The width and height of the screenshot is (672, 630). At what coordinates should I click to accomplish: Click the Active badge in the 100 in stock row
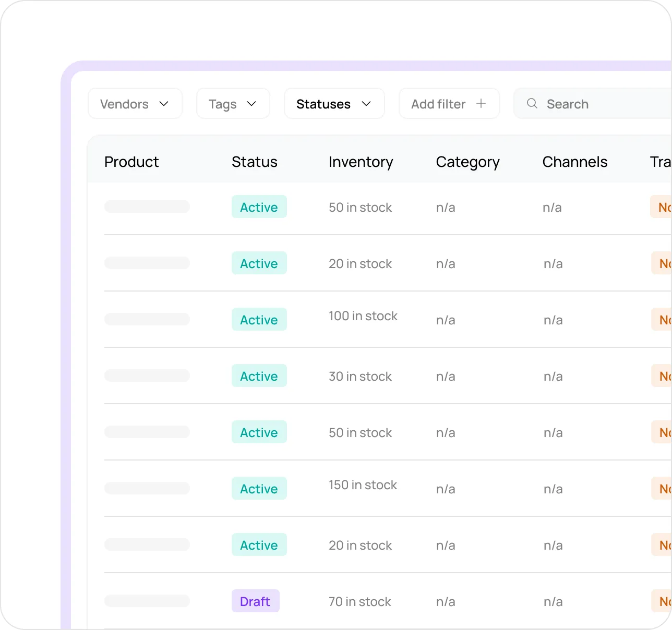259,319
